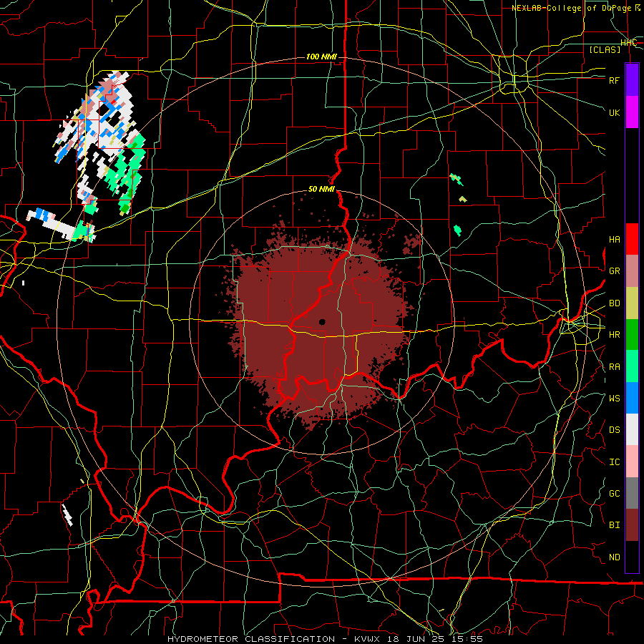Click the brown BI biological color swatch
The width and height of the screenshot is (644, 644).
pyautogui.click(x=632, y=525)
